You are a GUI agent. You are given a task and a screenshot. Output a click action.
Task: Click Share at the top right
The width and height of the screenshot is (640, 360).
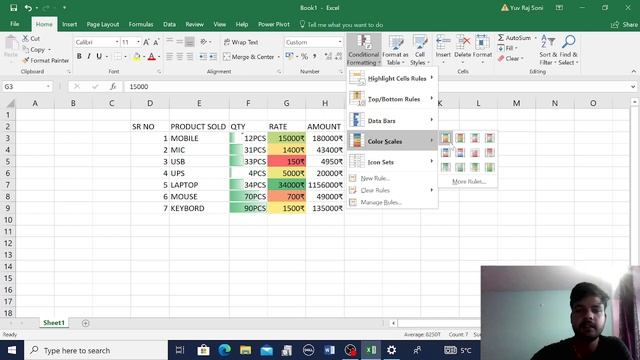point(624,24)
